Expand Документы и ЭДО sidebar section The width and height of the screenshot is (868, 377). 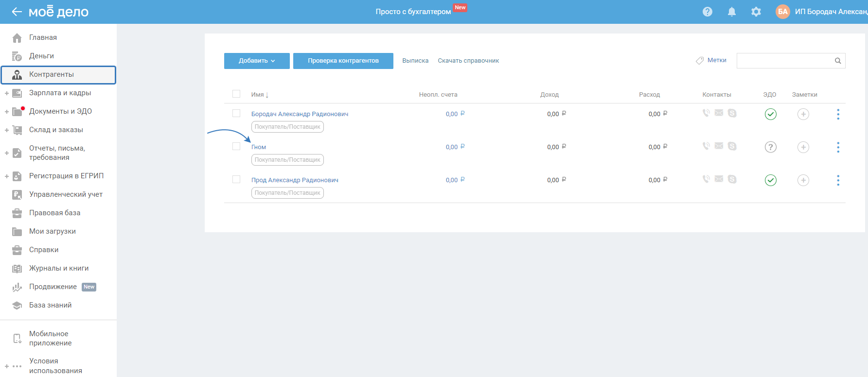7,112
